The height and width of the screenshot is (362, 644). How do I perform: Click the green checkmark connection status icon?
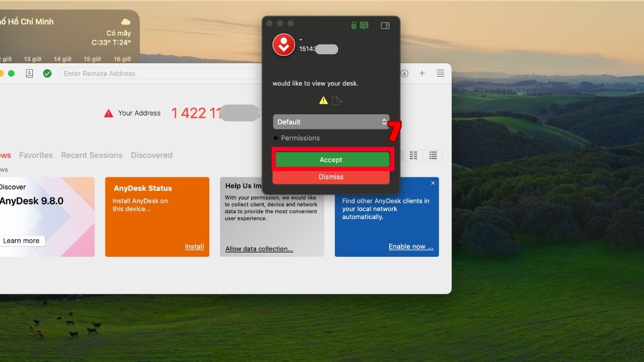pos(47,73)
